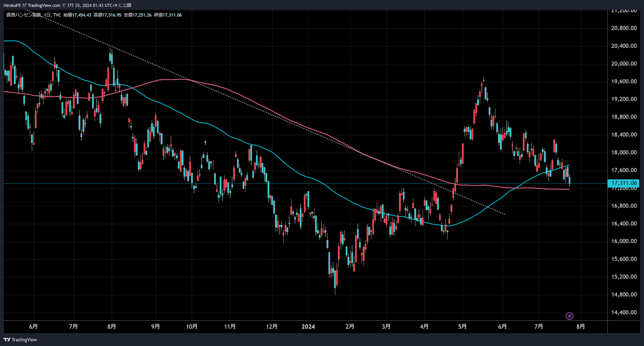Click the HirokoFR author name

tap(12, 5)
